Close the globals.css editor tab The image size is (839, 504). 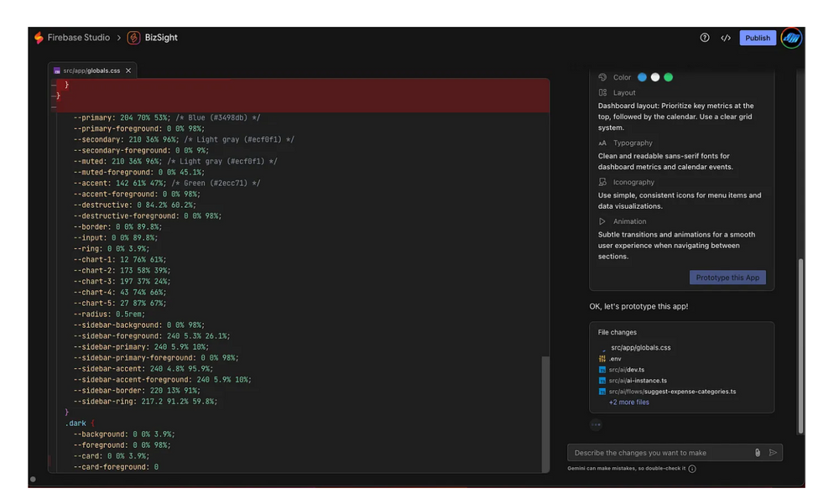[128, 70]
